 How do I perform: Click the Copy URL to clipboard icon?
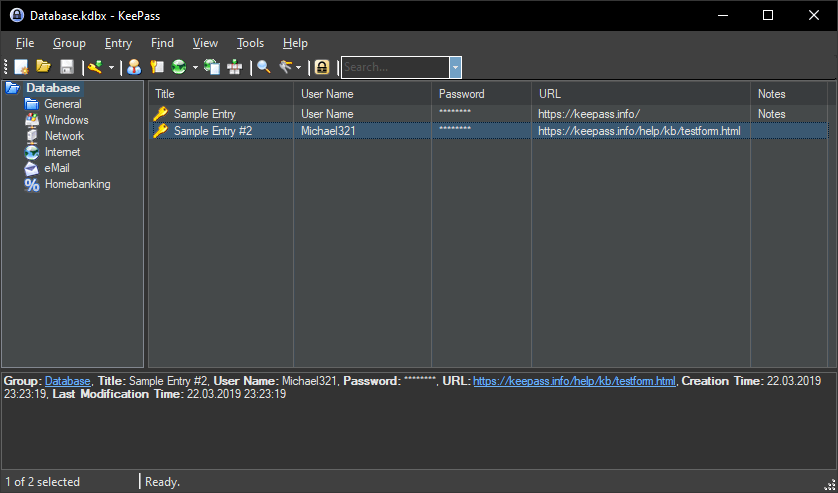click(212, 67)
